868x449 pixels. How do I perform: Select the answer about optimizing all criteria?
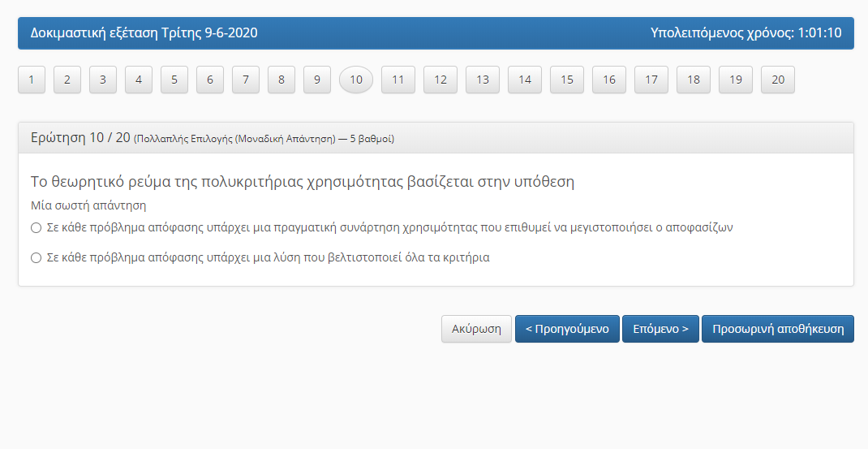click(36, 258)
